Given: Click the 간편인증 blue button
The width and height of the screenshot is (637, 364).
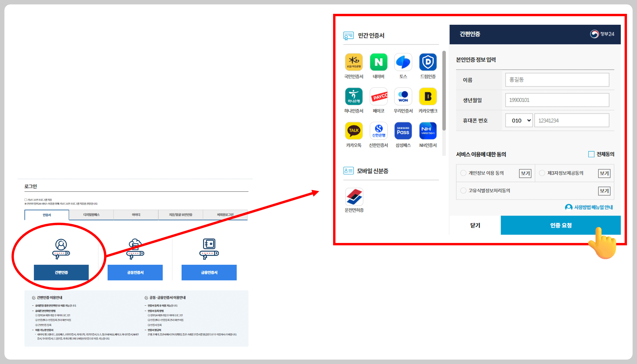Looking at the screenshot, I should pyautogui.click(x=61, y=272).
